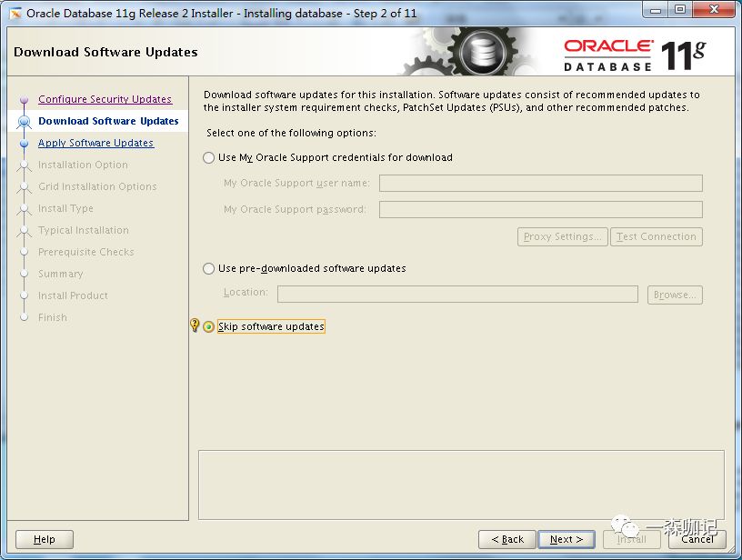Open Configure Security Updates step link

click(105, 99)
